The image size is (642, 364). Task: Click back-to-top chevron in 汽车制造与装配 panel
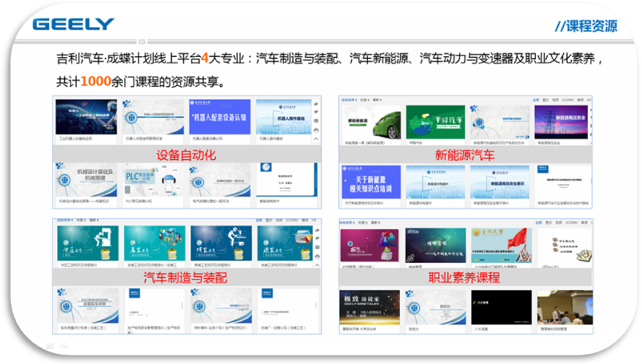[x=317, y=265]
